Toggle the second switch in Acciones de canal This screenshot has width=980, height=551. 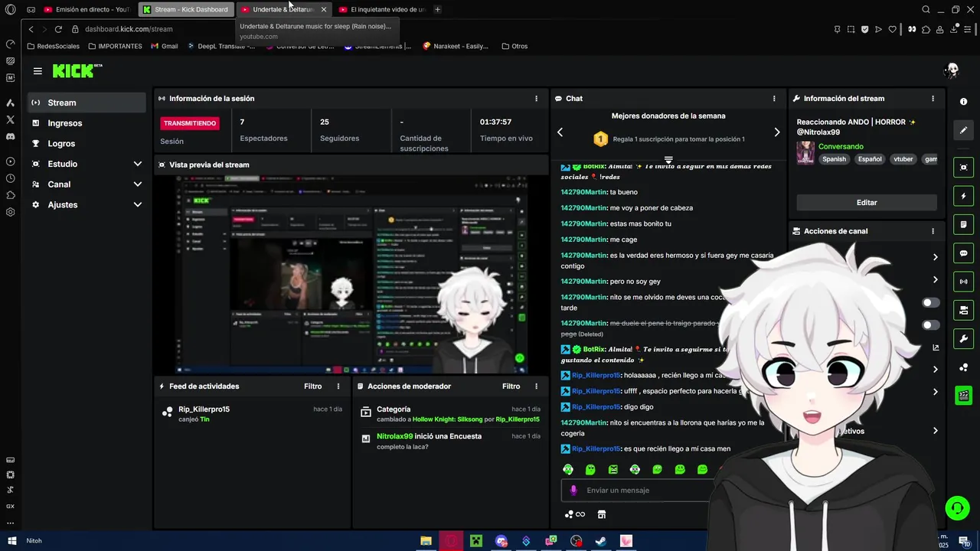coord(931,325)
